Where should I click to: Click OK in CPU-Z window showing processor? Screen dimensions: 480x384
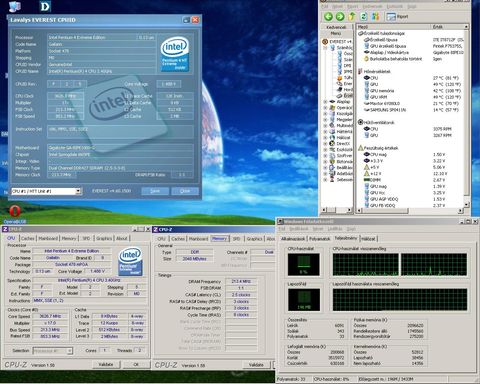coord(136,364)
